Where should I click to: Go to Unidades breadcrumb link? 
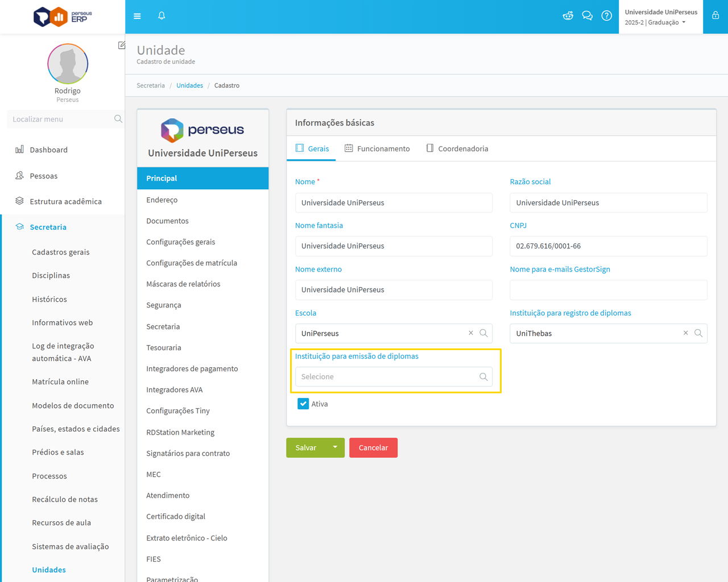[189, 85]
